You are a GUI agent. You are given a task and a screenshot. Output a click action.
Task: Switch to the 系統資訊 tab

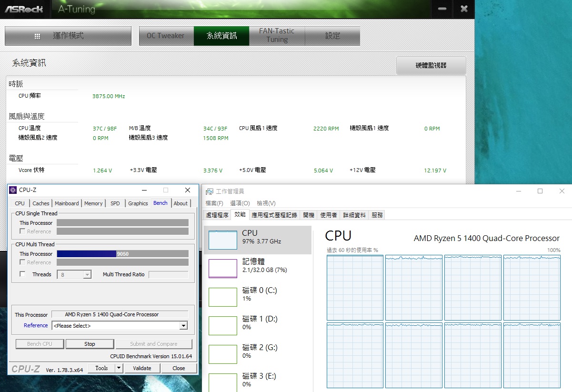(221, 36)
